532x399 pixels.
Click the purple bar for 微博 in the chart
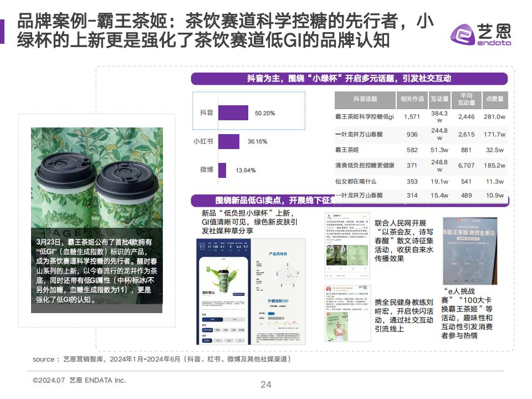222,170
